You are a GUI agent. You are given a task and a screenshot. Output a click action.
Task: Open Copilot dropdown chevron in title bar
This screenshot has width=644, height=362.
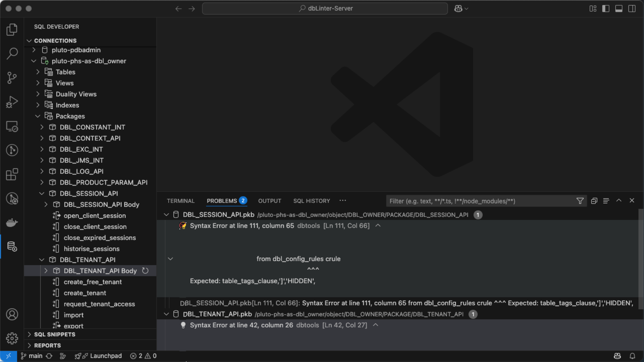[466, 9]
